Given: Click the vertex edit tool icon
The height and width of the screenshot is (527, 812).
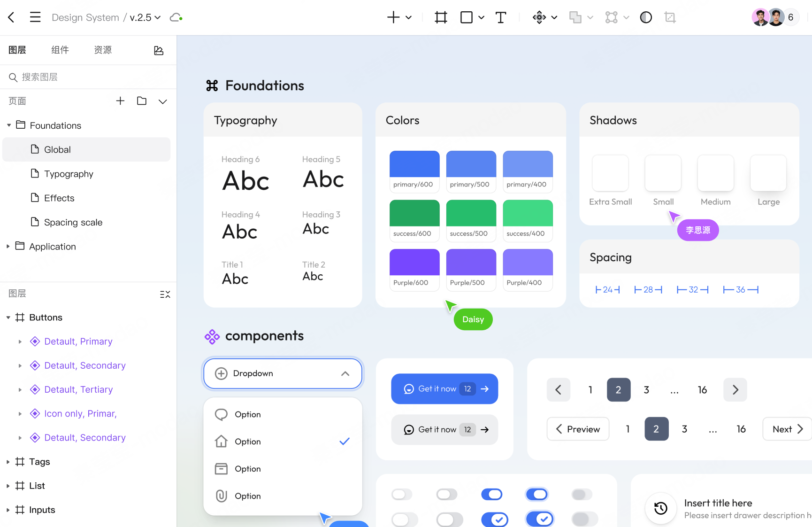Looking at the screenshot, I should (x=612, y=17).
